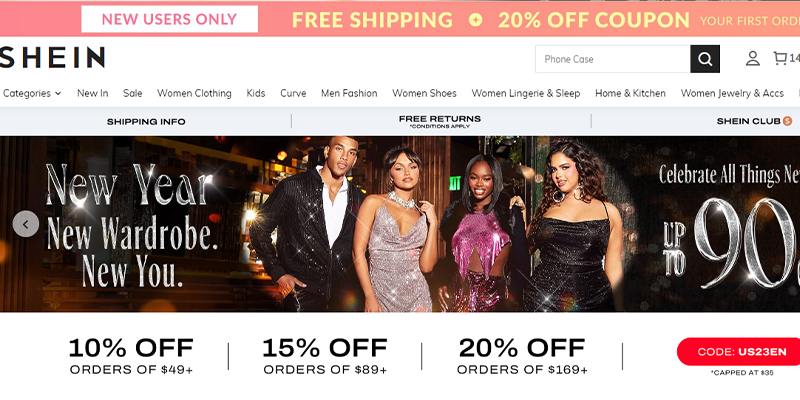Open the New In menu

tap(92, 93)
